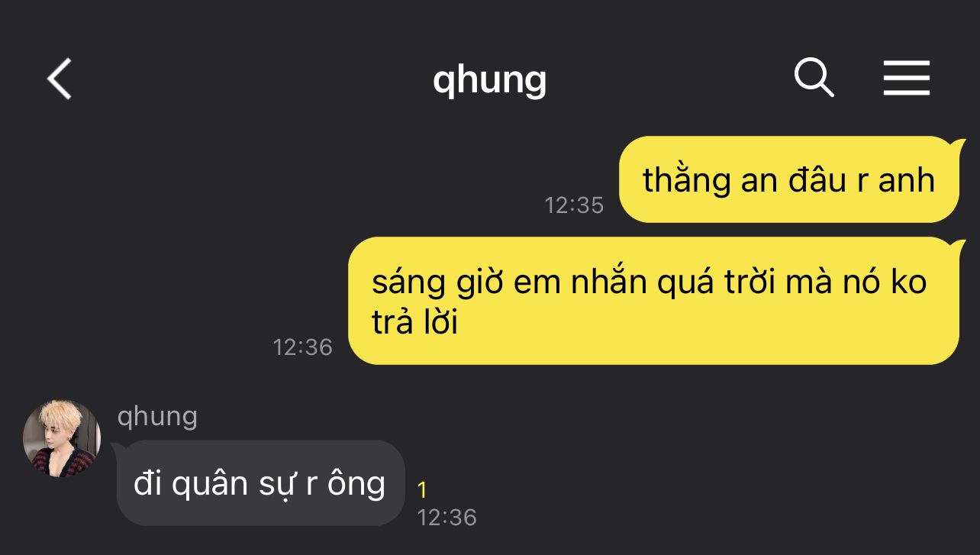Click 12:36 timestamp beside the yellow bubble
980x555 pixels.
tap(303, 347)
